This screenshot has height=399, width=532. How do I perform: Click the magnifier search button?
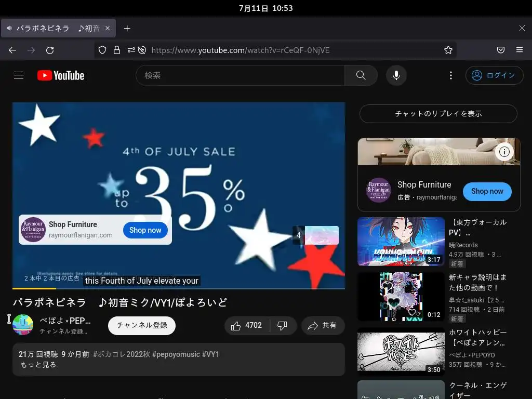[x=361, y=75]
